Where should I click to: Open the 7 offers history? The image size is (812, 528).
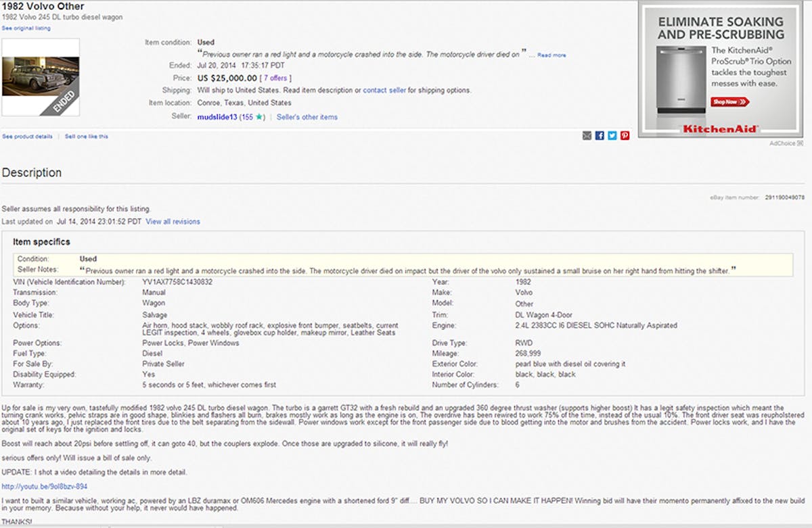tap(275, 78)
